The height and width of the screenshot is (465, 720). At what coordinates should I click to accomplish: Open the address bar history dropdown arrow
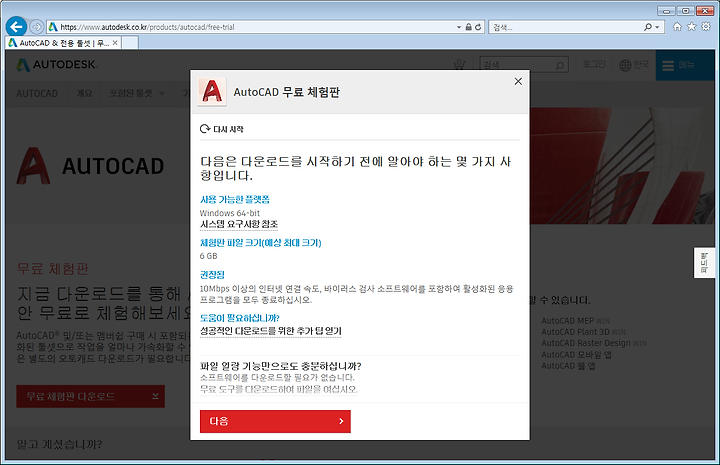point(459,27)
